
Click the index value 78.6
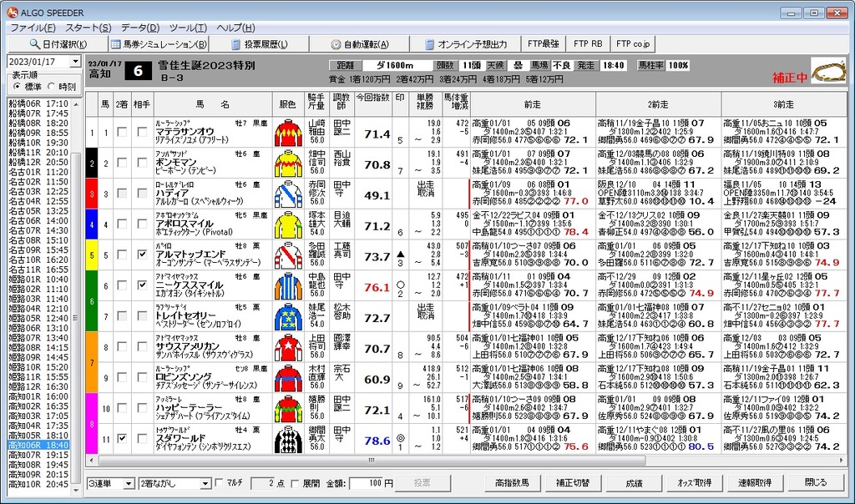pyautogui.click(x=377, y=441)
